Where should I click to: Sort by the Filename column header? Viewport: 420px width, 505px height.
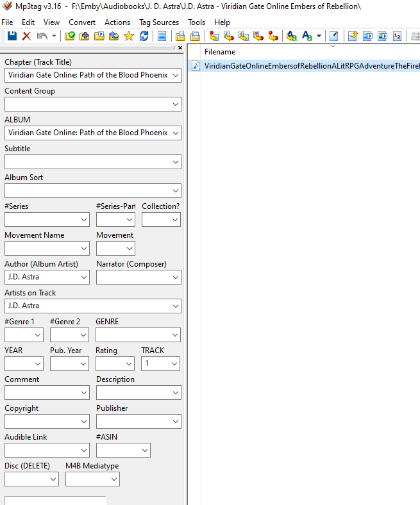pos(220,52)
